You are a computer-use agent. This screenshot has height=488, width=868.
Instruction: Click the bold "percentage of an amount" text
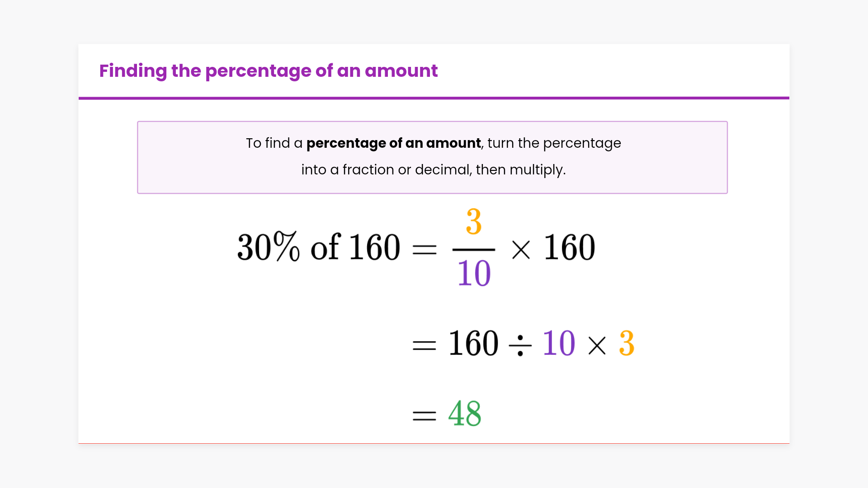click(x=393, y=143)
